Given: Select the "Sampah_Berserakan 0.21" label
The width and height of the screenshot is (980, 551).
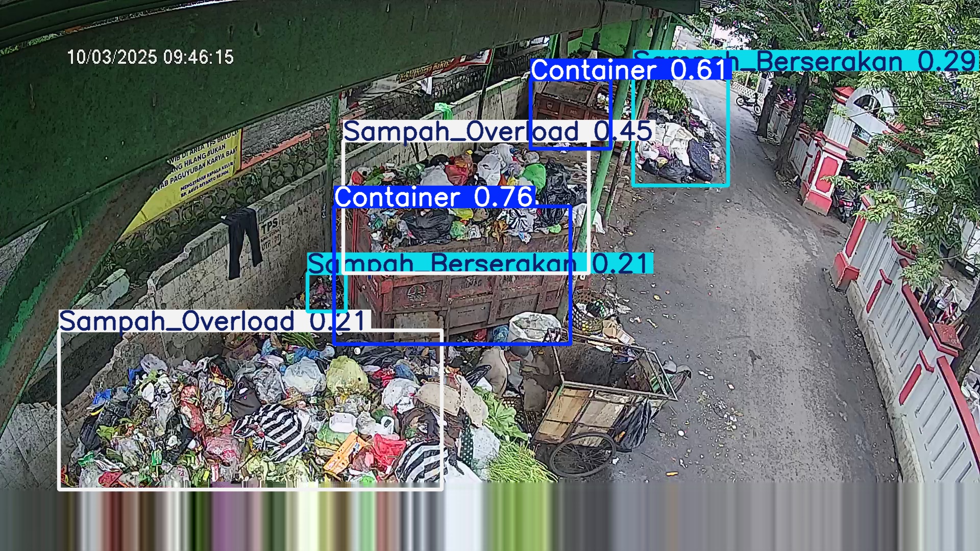Looking at the screenshot, I should click(480, 264).
